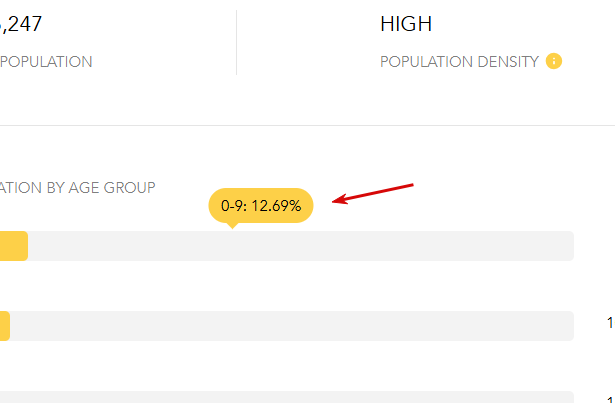Click gray track of second age bar
Image resolution: width=615 pixels, height=403 pixels.
300,325
